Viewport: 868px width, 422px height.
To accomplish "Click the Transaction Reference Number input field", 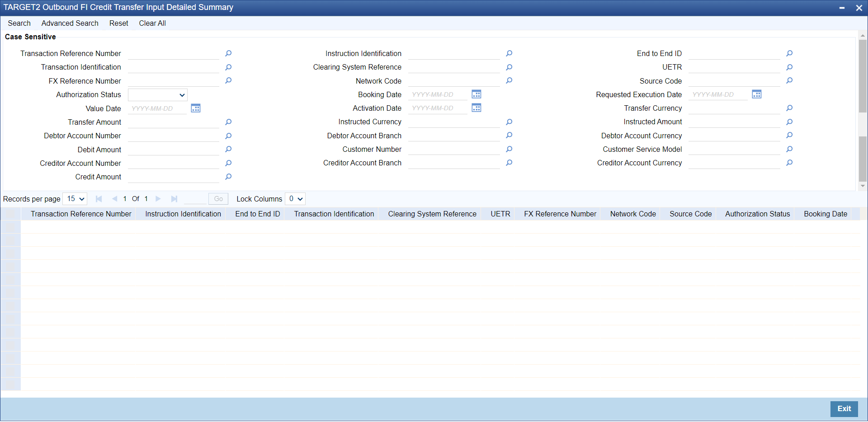I will pos(174,53).
